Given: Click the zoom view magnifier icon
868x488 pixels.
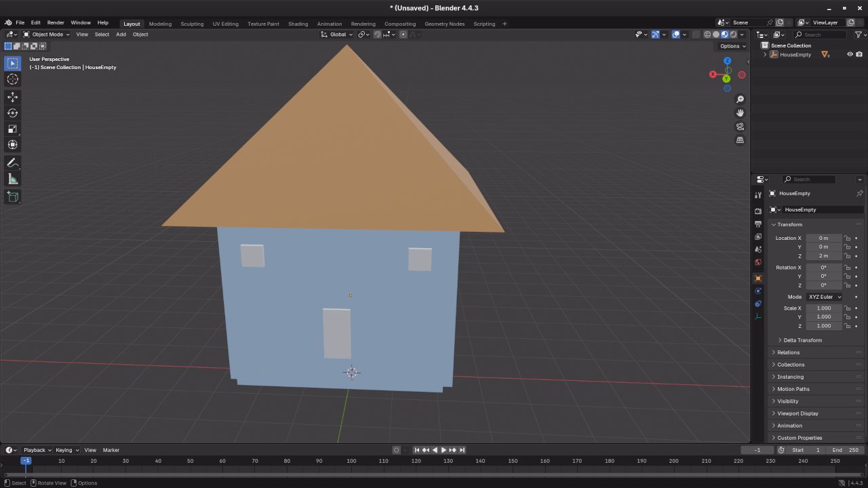Looking at the screenshot, I should click(x=740, y=100).
